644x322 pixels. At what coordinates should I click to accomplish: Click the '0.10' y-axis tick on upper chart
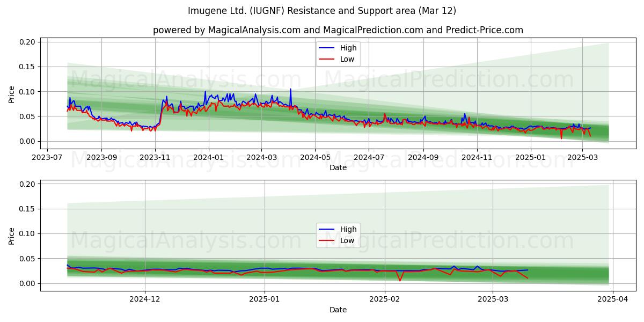28,92
